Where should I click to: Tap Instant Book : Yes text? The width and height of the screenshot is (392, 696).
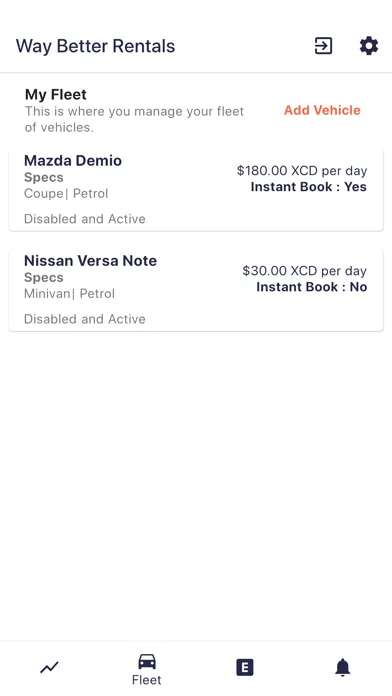click(x=309, y=187)
